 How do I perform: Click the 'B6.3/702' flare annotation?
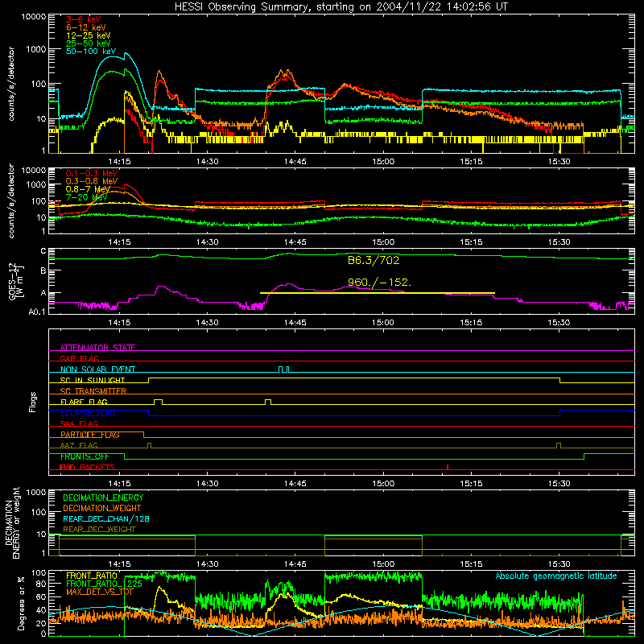point(374,260)
